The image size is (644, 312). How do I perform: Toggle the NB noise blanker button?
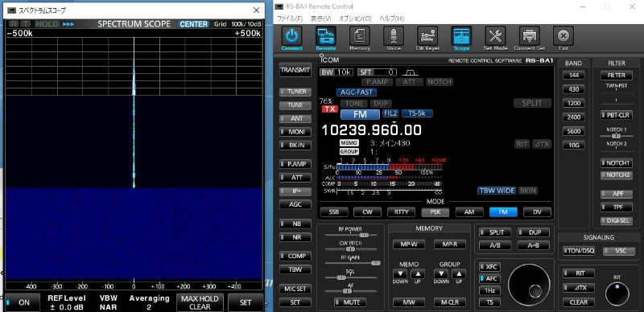(295, 224)
